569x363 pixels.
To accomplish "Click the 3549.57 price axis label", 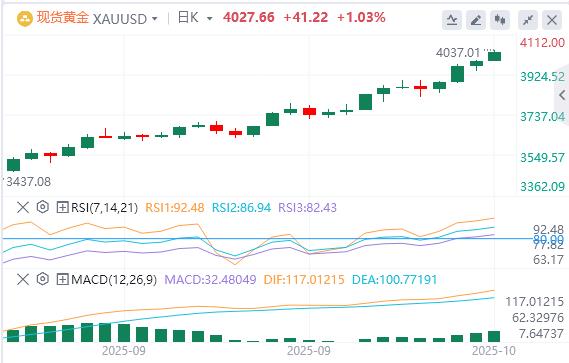I will click(543, 158).
